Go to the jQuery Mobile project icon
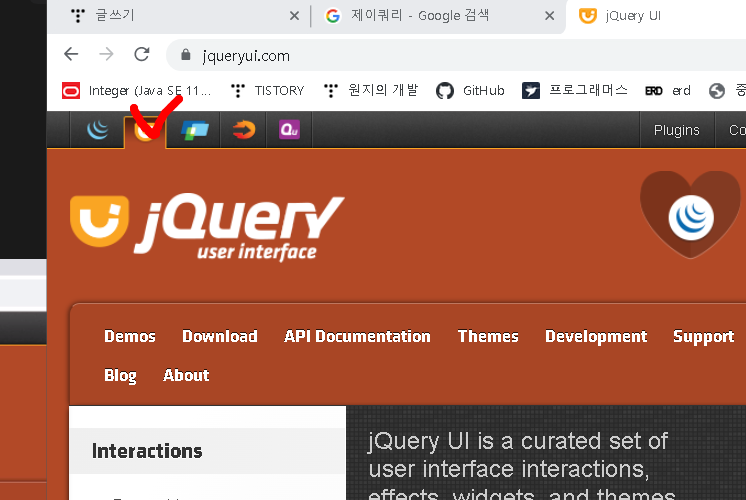Viewport: 746px width, 500px height. pos(195,130)
